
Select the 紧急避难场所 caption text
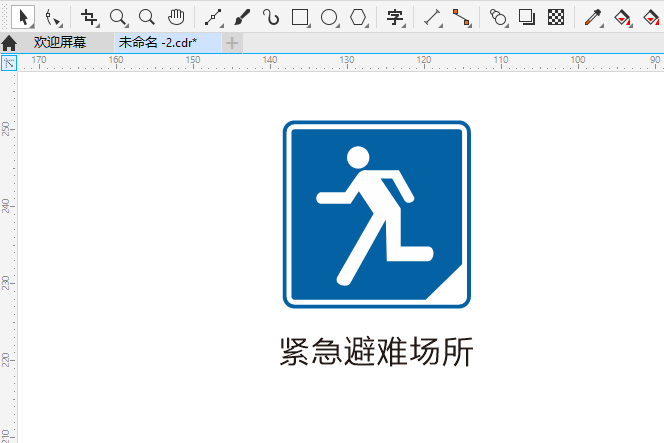click(376, 352)
